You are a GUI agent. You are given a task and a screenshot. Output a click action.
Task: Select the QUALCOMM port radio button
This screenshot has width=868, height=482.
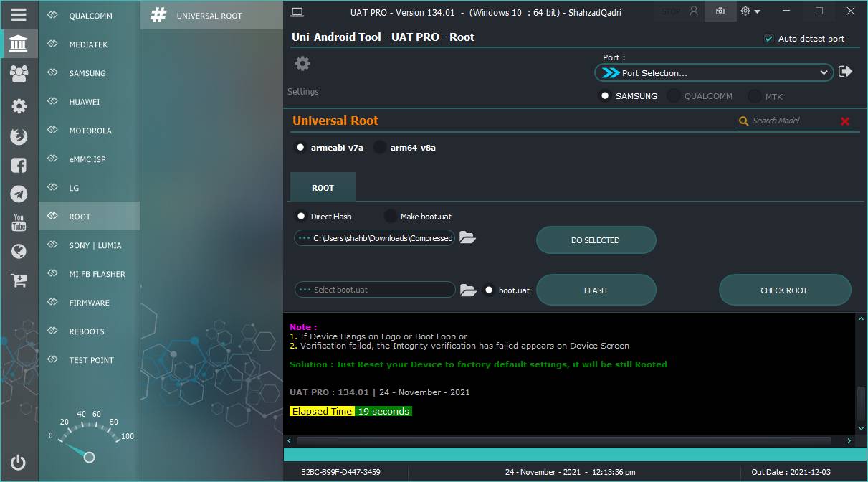pyautogui.click(x=674, y=95)
